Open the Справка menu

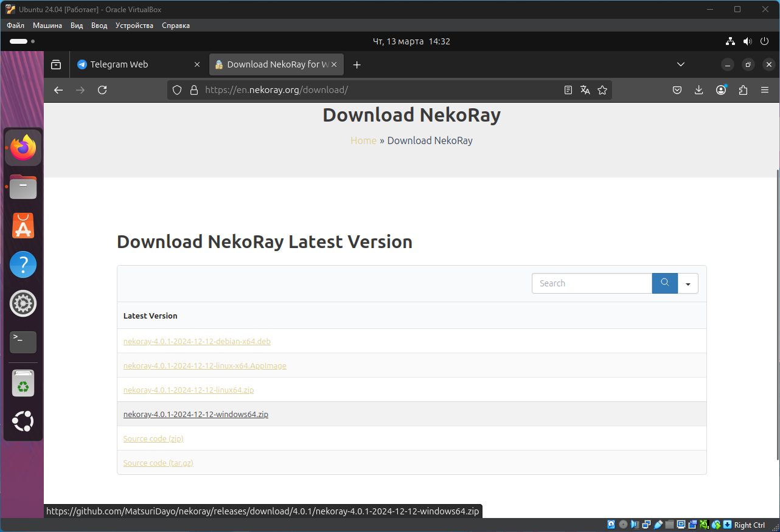coord(176,26)
